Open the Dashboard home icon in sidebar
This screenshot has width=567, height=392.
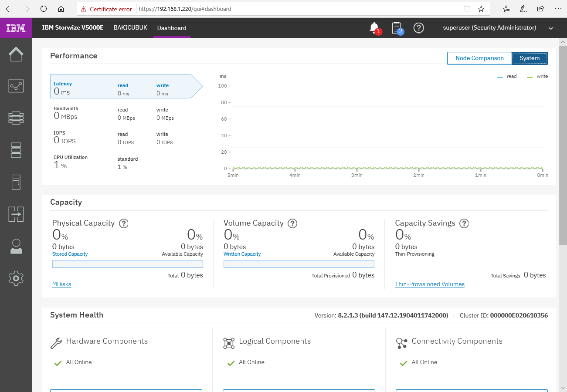pyautogui.click(x=16, y=54)
